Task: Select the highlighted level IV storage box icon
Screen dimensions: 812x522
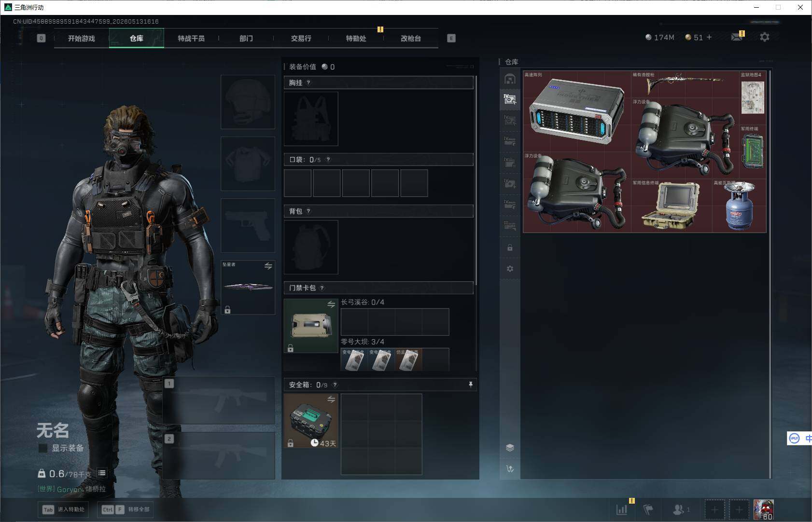Action: 510,99
